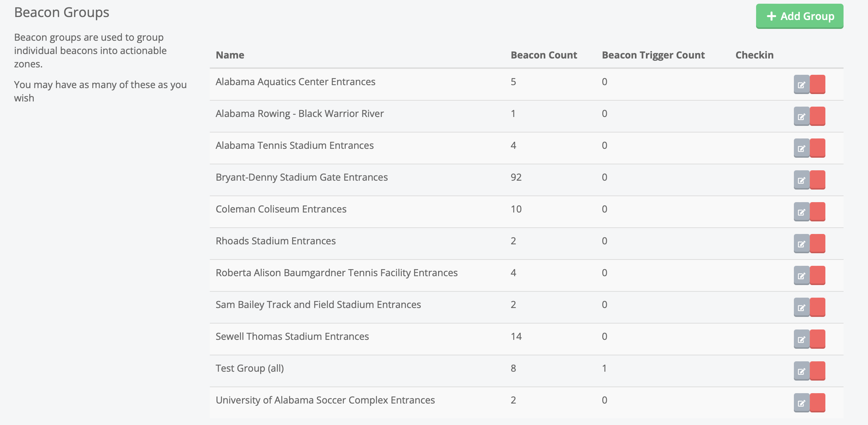
Task: Open edit for Alabama Tennis Stadium Entrances
Action: coord(802,148)
